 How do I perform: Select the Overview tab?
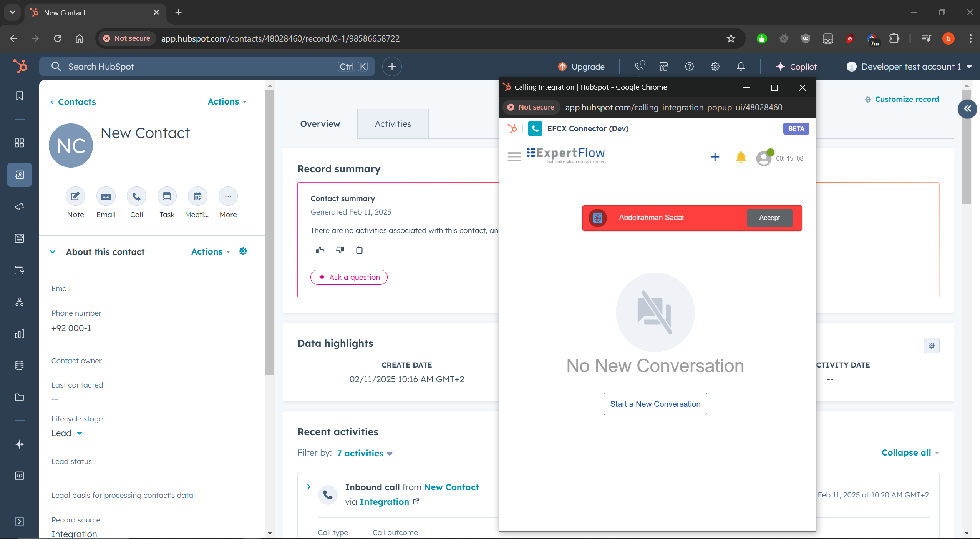[x=320, y=124]
